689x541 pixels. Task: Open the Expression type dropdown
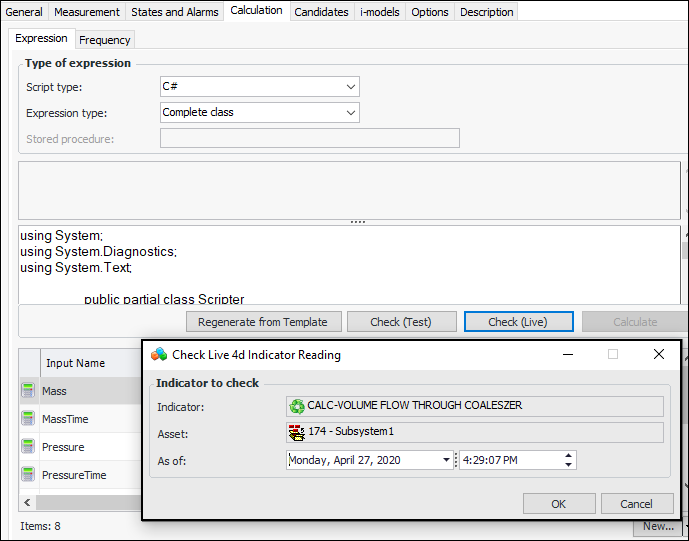[350, 113]
